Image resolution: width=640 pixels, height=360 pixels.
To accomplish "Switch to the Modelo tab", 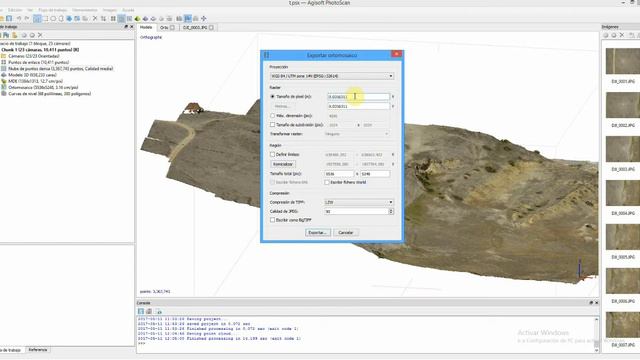I will 146,27.
